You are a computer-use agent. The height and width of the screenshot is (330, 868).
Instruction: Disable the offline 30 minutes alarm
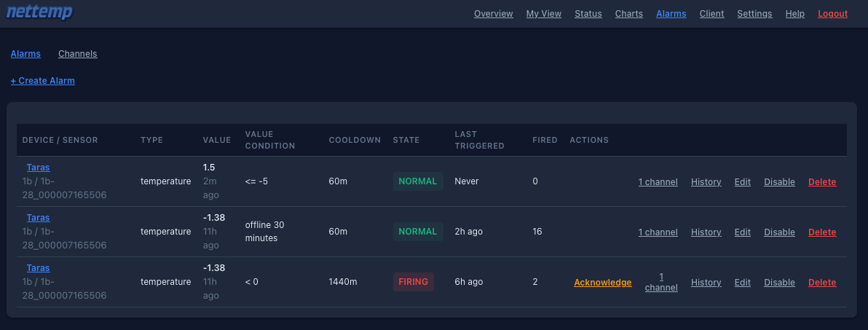(x=779, y=232)
